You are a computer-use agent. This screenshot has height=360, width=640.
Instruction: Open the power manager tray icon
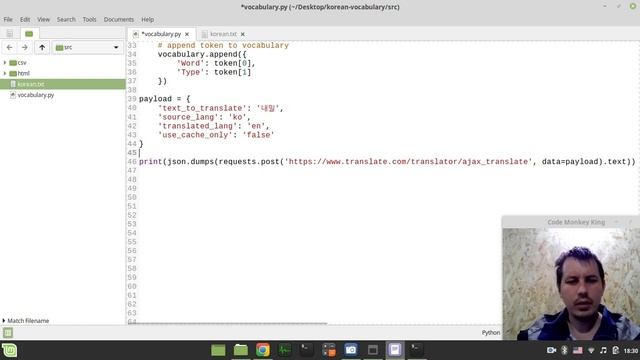pos(616,350)
